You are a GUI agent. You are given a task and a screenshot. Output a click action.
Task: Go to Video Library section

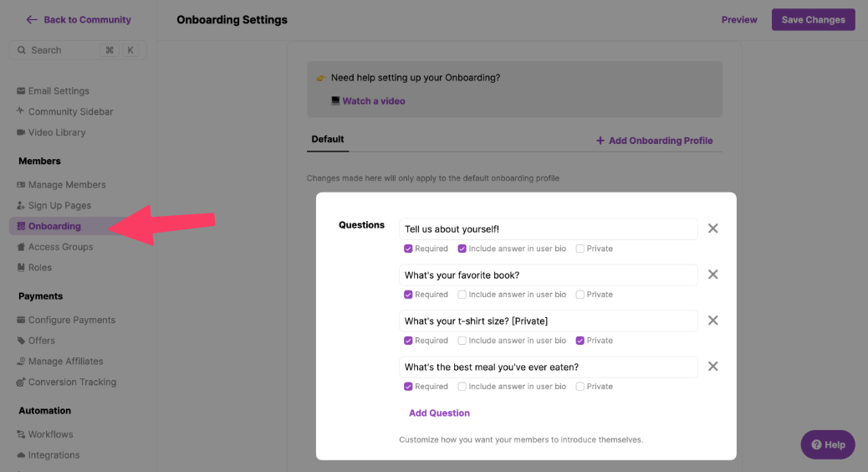click(56, 132)
